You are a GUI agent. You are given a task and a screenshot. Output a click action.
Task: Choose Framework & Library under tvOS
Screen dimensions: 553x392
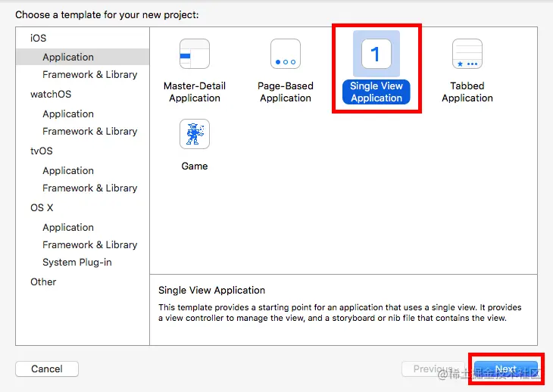pyautogui.click(x=89, y=188)
